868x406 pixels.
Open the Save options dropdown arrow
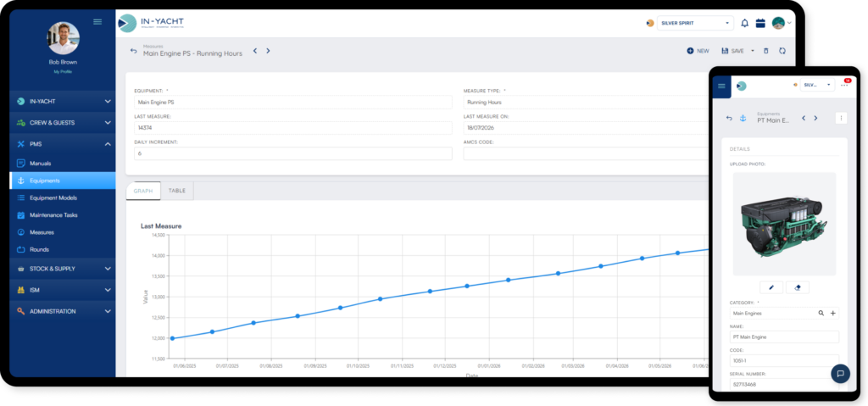point(753,51)
